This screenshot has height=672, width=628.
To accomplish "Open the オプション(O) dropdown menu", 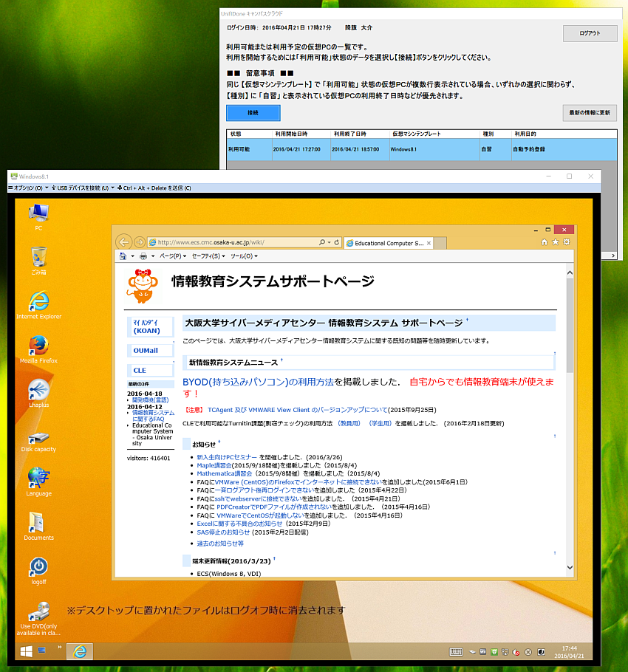I will pos(30,188).
